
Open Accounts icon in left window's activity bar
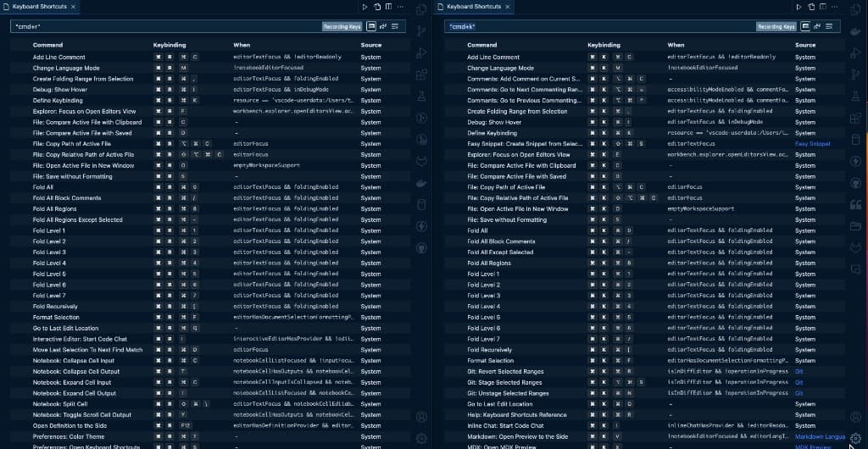421,416
